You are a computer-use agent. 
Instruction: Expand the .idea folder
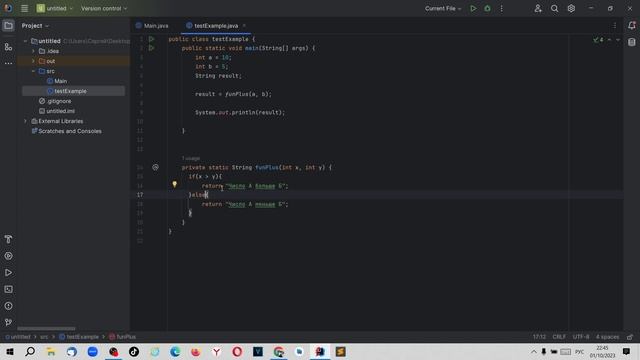33,51
